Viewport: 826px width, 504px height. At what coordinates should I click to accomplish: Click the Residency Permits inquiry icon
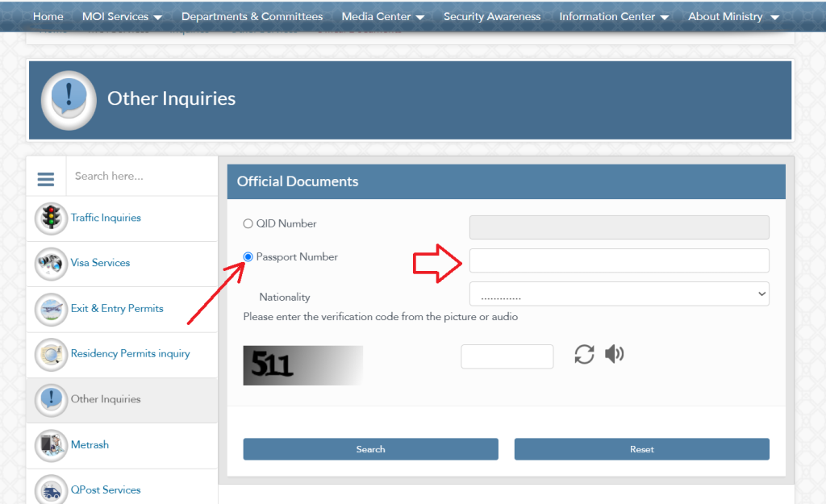tap(51, 354)
